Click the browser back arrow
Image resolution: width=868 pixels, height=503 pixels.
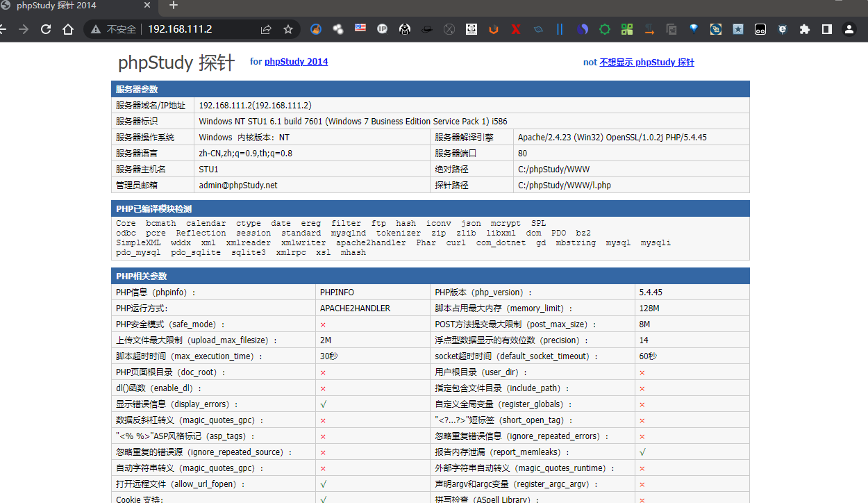(2, 29)
